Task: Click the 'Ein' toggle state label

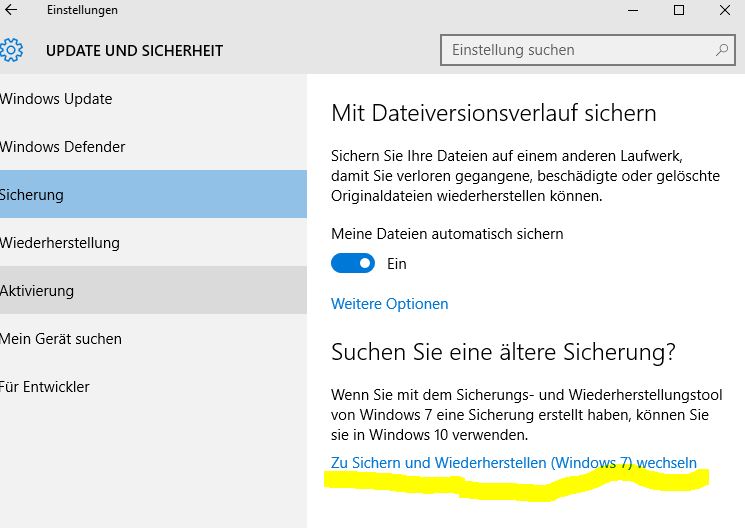Action: (397, 264)
